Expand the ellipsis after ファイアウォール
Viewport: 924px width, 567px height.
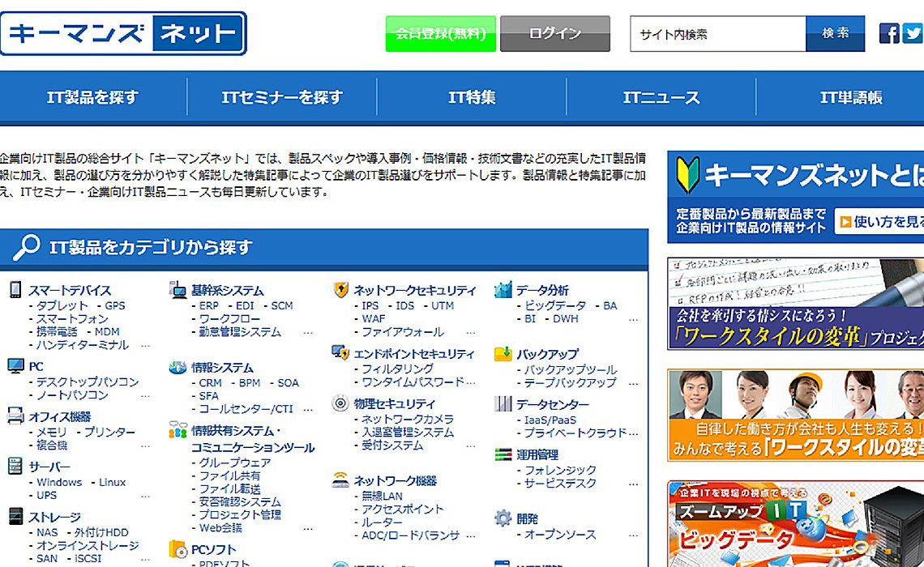(470, 332)
